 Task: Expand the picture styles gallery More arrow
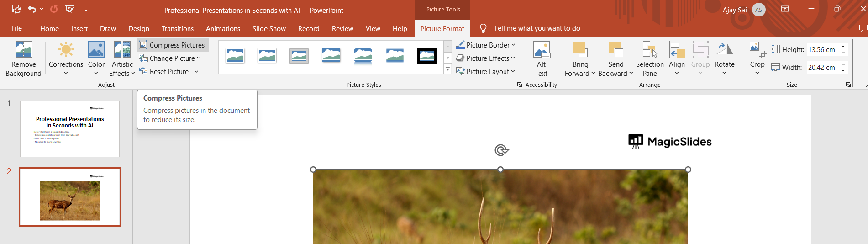point(448,69)
